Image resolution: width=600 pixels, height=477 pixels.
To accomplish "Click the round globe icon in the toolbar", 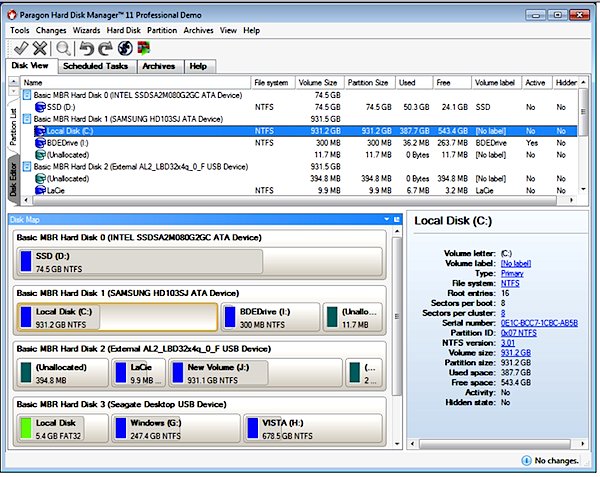I will (125, 48).
